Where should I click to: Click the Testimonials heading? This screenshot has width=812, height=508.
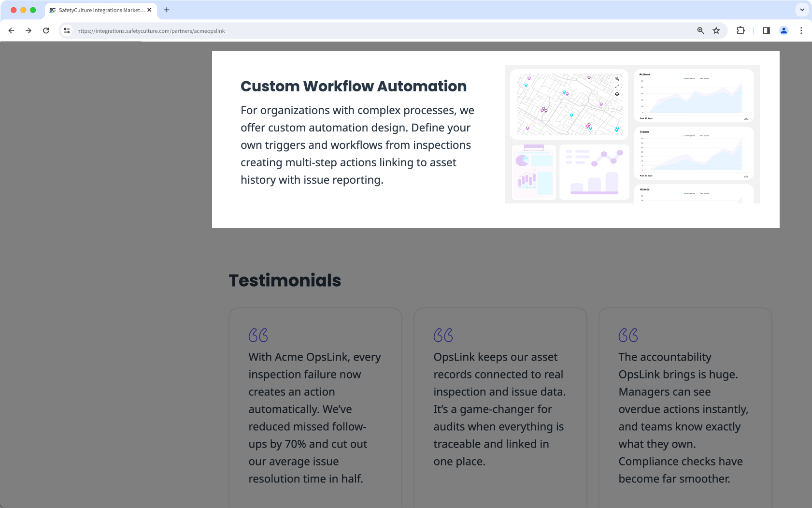click(285, 280)
